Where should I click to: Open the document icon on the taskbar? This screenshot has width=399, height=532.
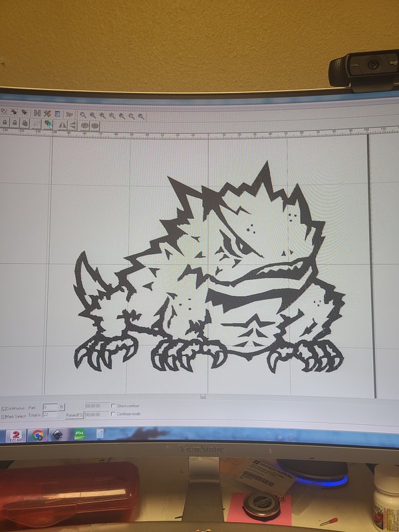(x=100, y=434)
